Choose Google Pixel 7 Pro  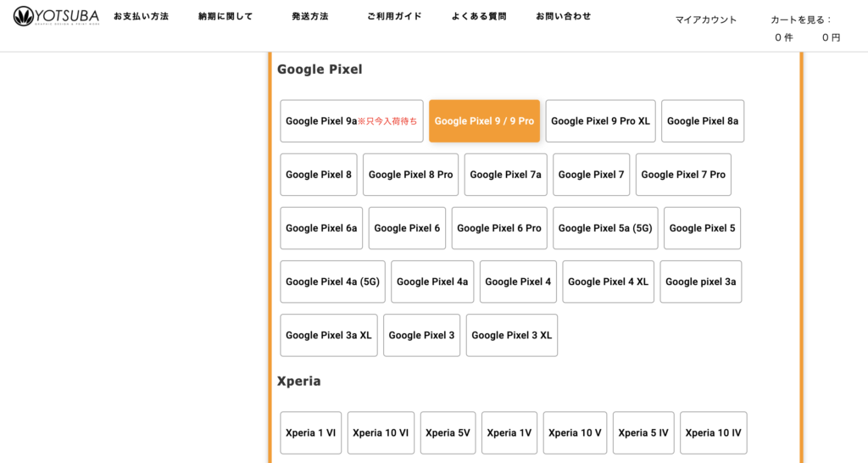click(683, 175)
